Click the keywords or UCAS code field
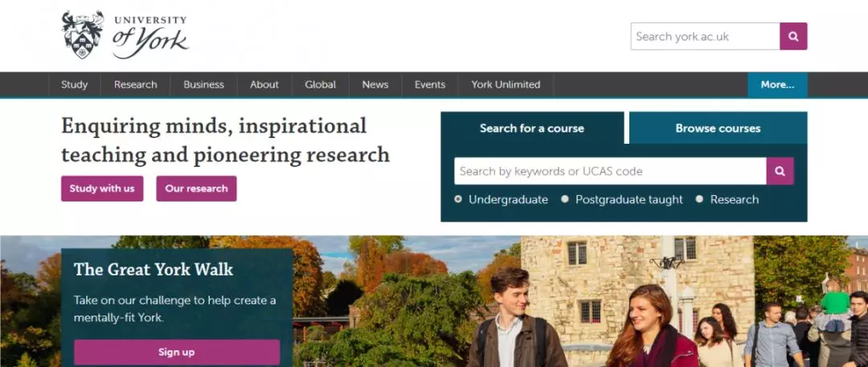868x367 pixels. click(610, 171)
